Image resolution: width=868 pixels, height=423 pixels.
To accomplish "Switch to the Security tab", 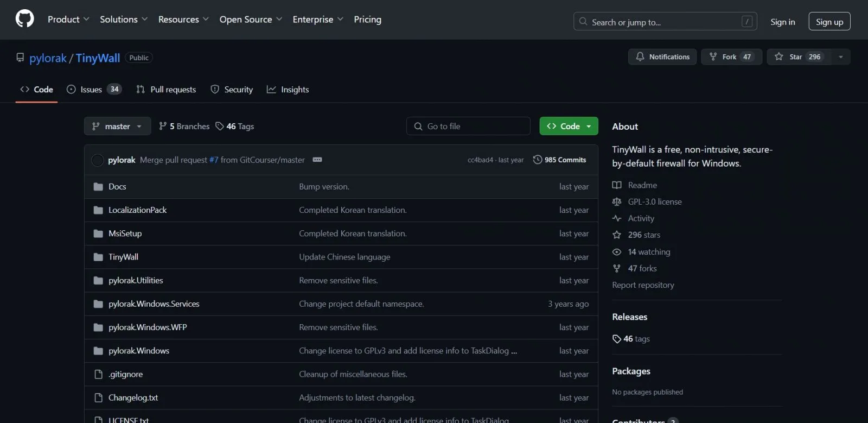I will click(232, 90).
